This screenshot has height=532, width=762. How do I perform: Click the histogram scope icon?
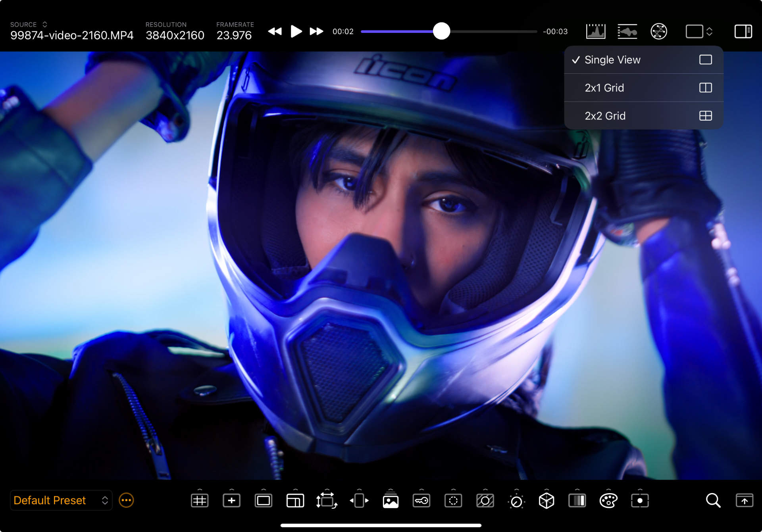click(x=595, y=31)
